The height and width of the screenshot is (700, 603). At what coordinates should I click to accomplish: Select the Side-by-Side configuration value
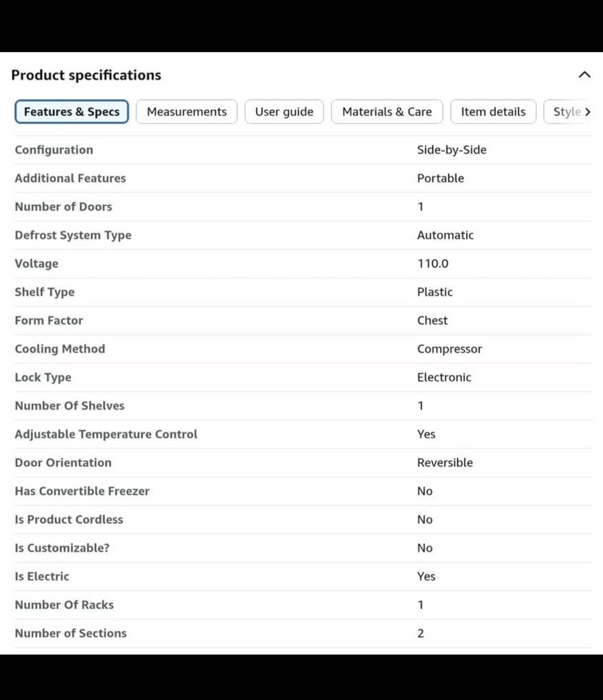[451, 150]
